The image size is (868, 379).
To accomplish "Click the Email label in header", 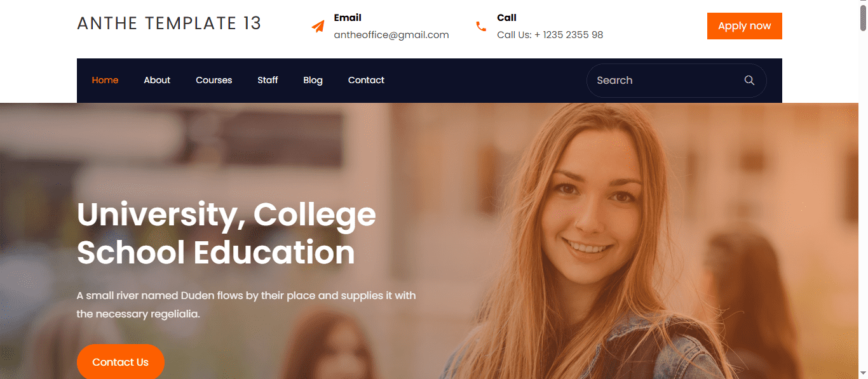I will (x=348, y=18).
